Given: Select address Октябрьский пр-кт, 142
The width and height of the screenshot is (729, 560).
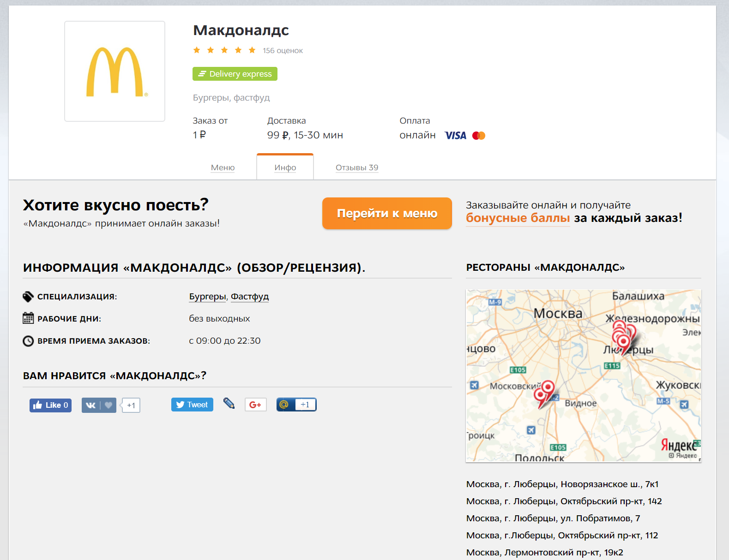Looking at the screenshot, I should [x=564, y=501].
